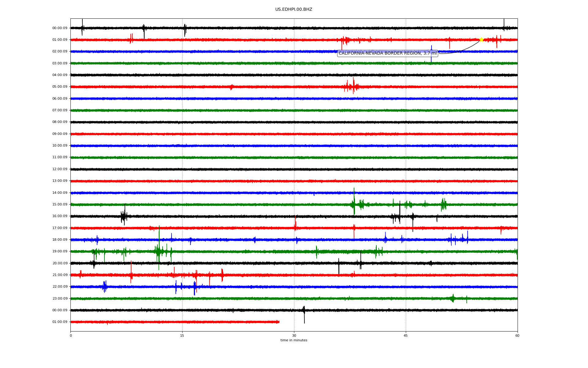
Task: Select the 09:00:09 hour label
Action: click(60, 134)
